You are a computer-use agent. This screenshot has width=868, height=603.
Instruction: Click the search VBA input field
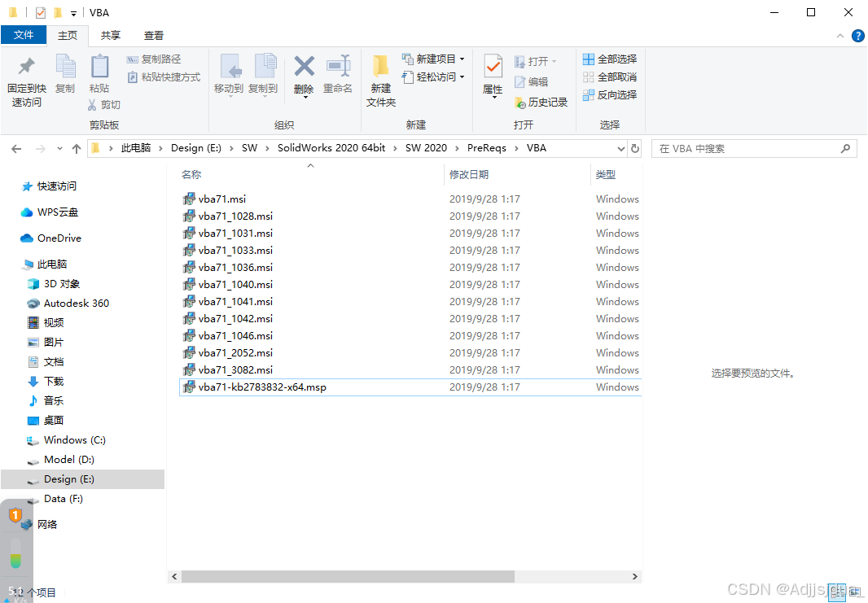click(x=754, y=148)
